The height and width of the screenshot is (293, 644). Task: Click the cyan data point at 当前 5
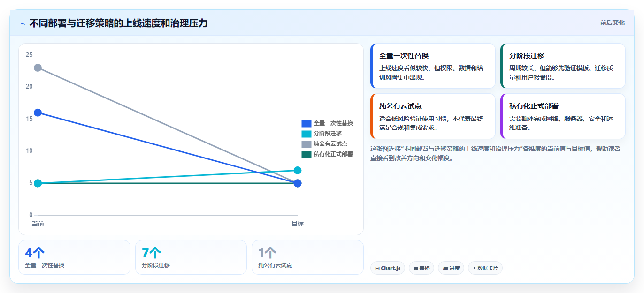click(38, 183)
